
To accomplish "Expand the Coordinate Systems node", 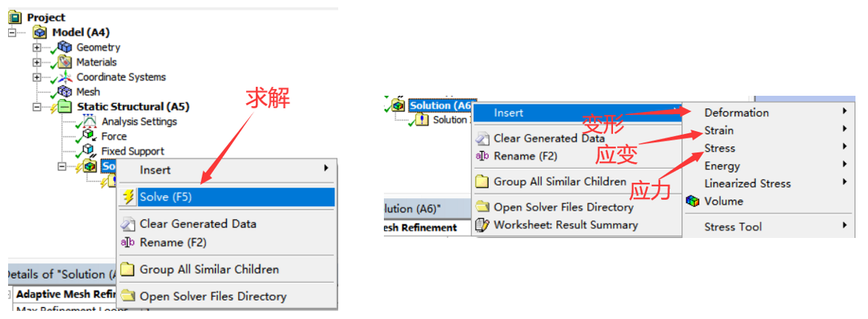I will pos(37,77).
